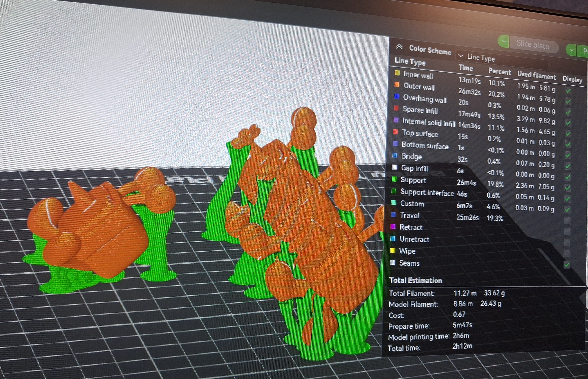Click the Seams white legend icon
588x379 pixels.
tap(393, 263)
